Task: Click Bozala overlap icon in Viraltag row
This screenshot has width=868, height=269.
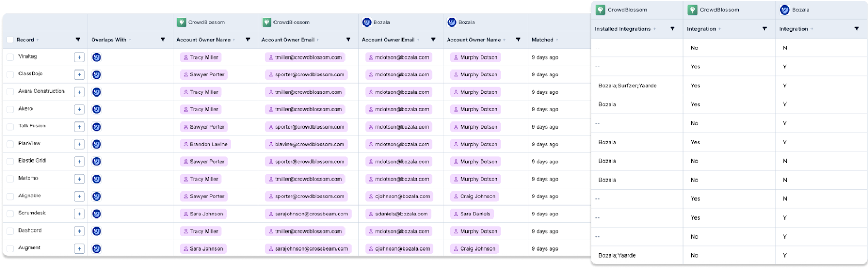Action: [x=97, y=57]
